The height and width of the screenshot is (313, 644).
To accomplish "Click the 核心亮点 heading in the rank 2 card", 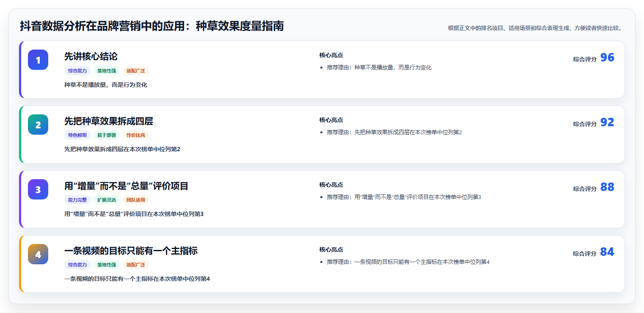I will pyautogui.click(x=331, y=120).
